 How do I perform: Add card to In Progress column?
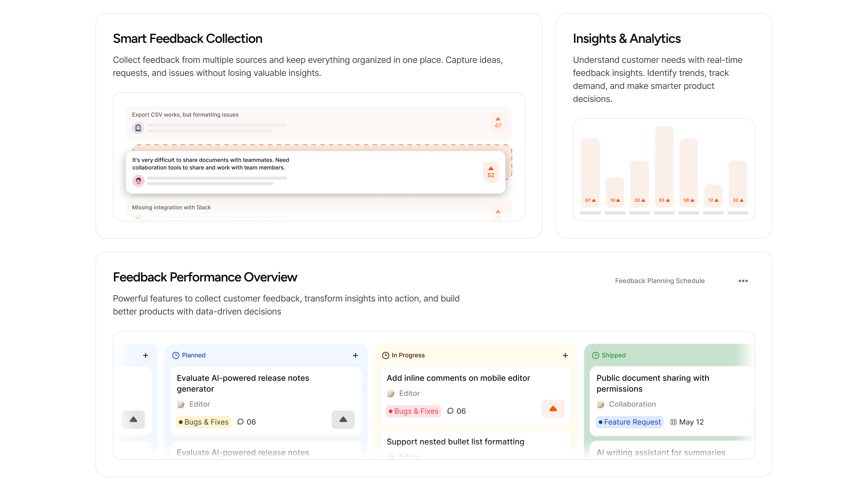pos(565,355)
